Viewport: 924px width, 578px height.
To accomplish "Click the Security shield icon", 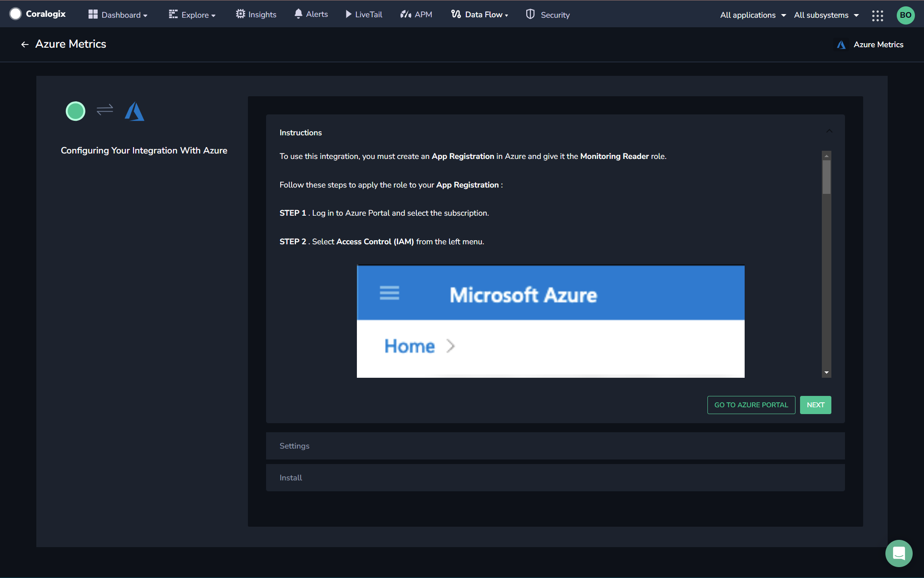I will [x=530, y=15].
